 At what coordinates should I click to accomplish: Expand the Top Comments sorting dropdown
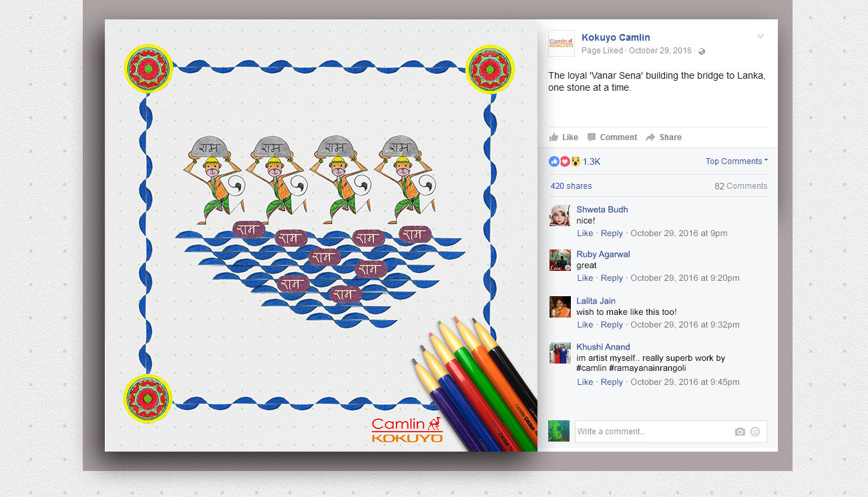click(736, 161)
